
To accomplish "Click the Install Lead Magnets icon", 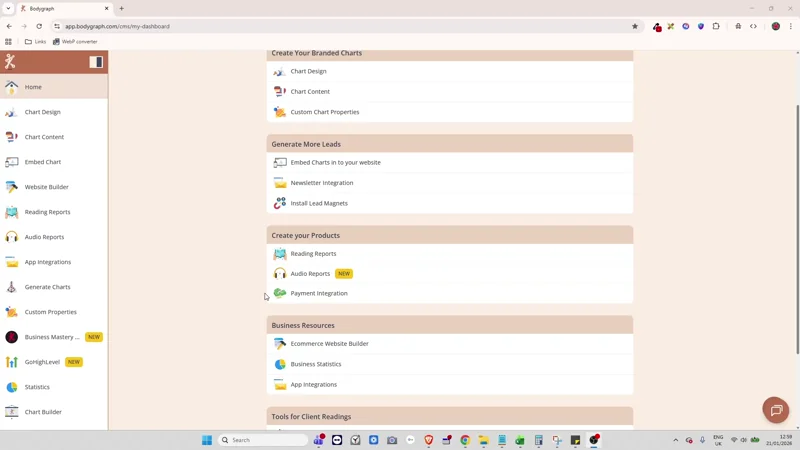I will click(x=280, y=203).
